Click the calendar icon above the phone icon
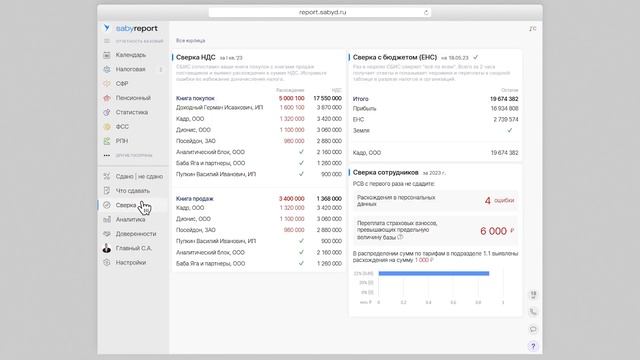 pyautogui.click(x=533, y=295)
